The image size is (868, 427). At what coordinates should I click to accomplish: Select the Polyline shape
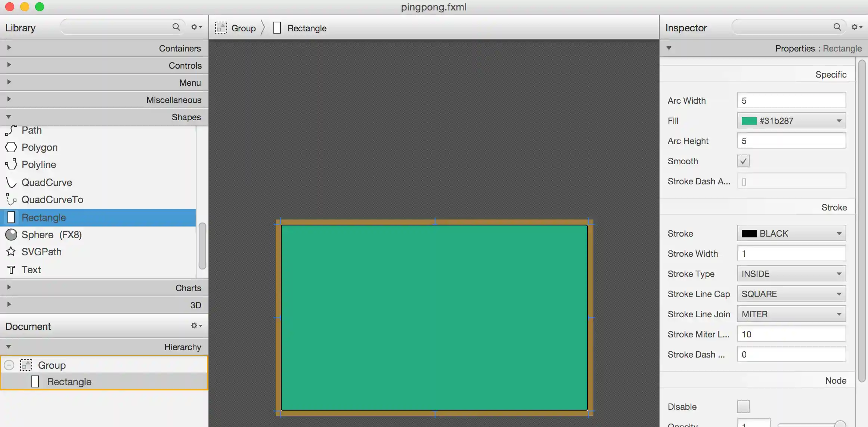coord(39,164)
